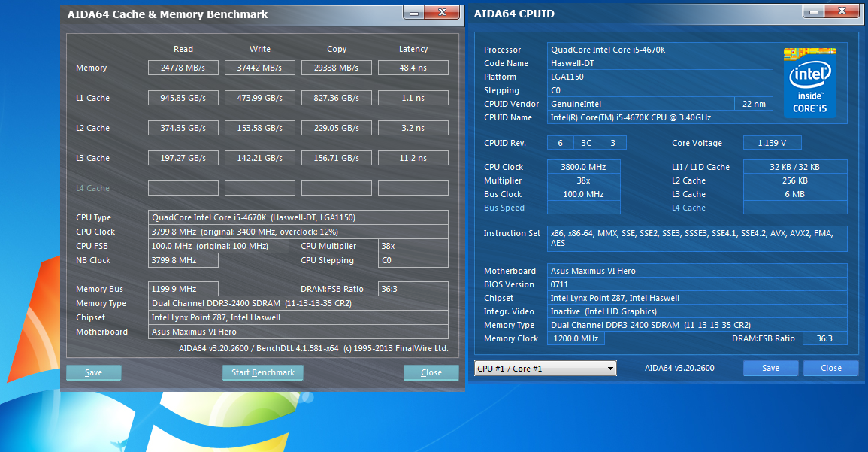The height and width of the screenshot is (452, 868).
Task: Click the NB Clock value 3799.8 MHz
Action: pos(183,260)
